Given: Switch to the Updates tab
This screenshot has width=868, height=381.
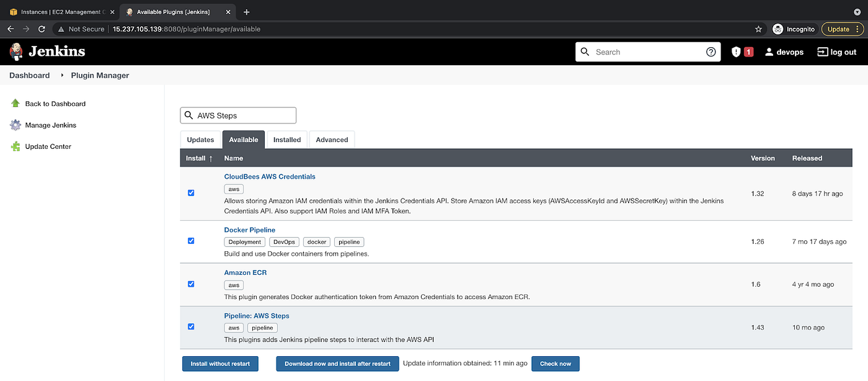Looking at the screenshot, I should [200, 140].
